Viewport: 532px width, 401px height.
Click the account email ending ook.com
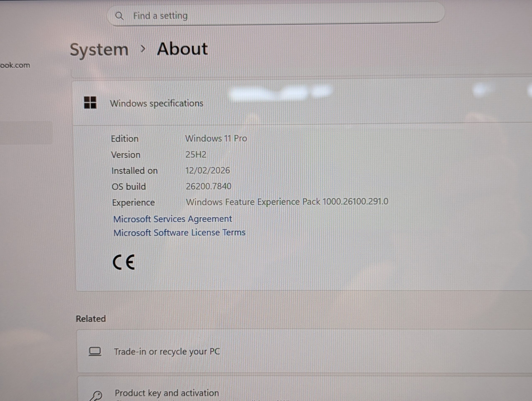15,65
